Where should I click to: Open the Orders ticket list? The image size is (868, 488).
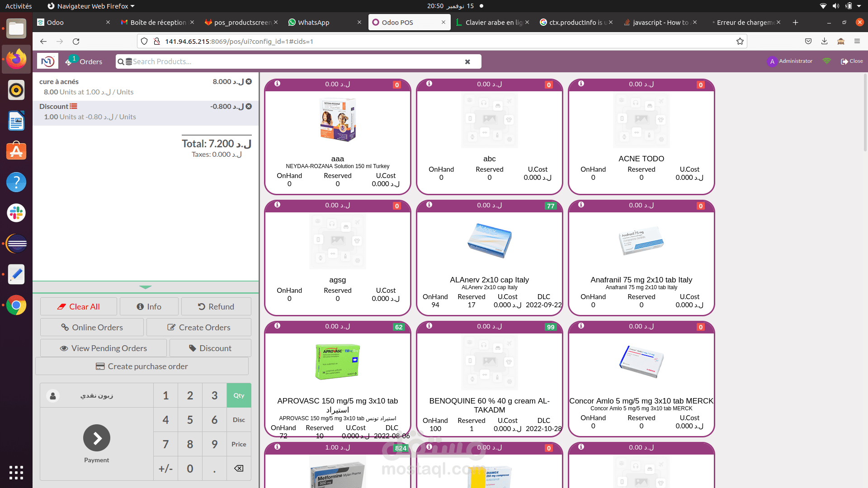click(84, 61)
